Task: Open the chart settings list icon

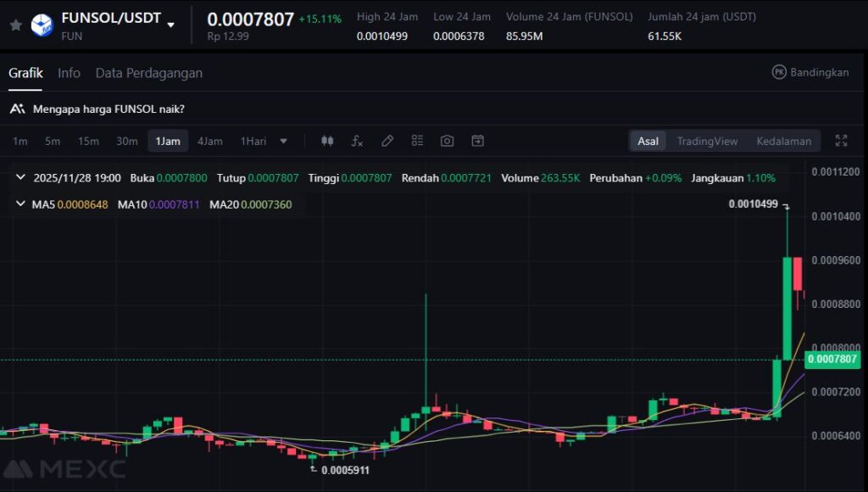Action: pyautogui.click(x=417, y=141)
